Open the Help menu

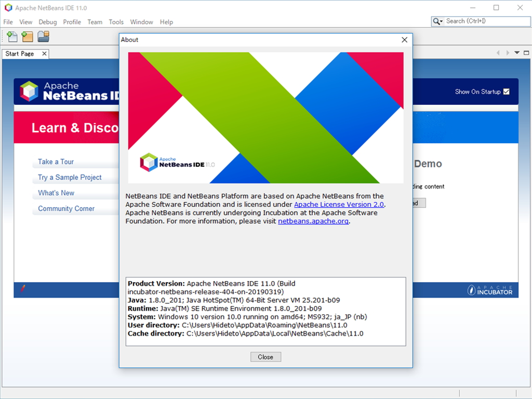click(x=166, y=22)
